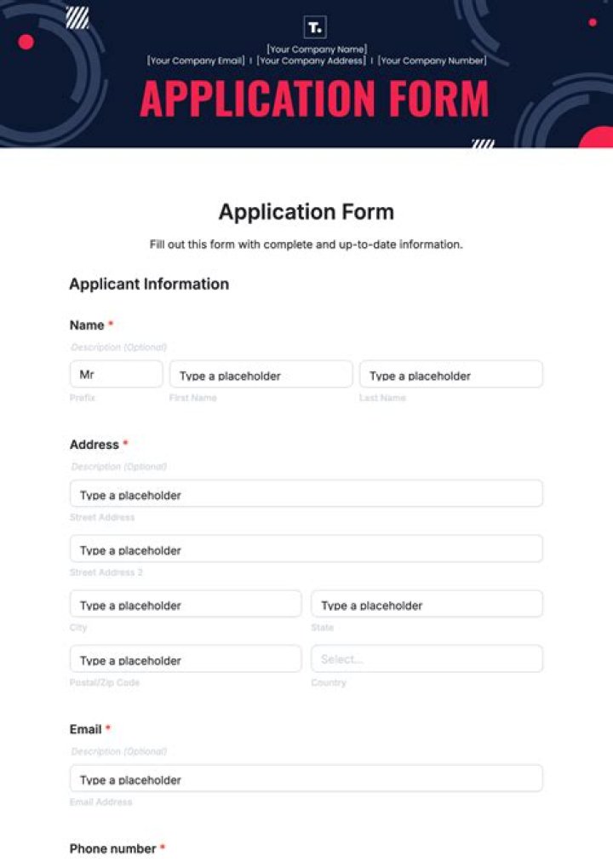Screen dimensions: 613x868
Task: Click the Email Address input field
Action: tap(306, 779)
